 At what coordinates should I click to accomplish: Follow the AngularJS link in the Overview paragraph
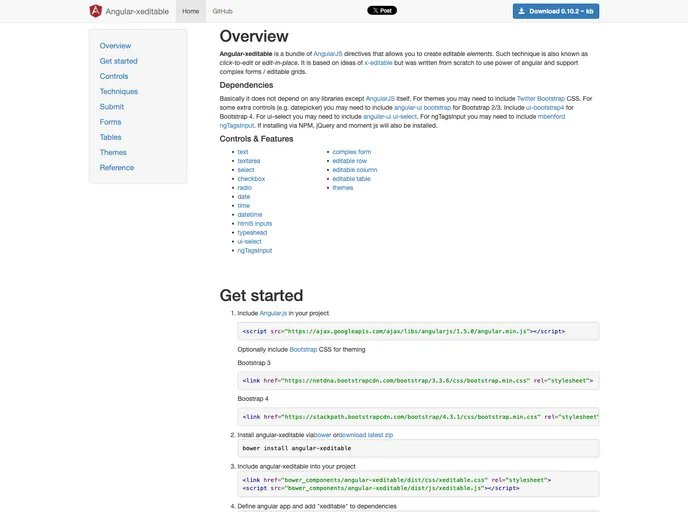[x=328, y=54]
